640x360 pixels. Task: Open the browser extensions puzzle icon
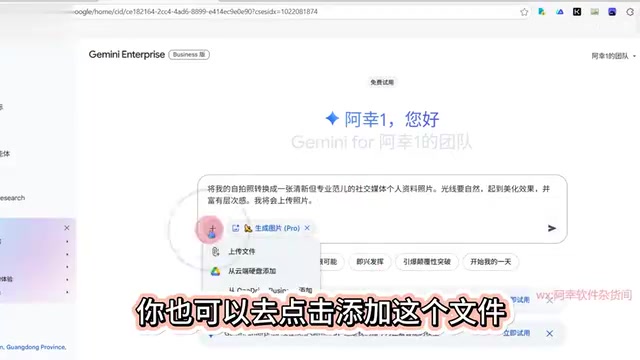click(x=630, y=12)
